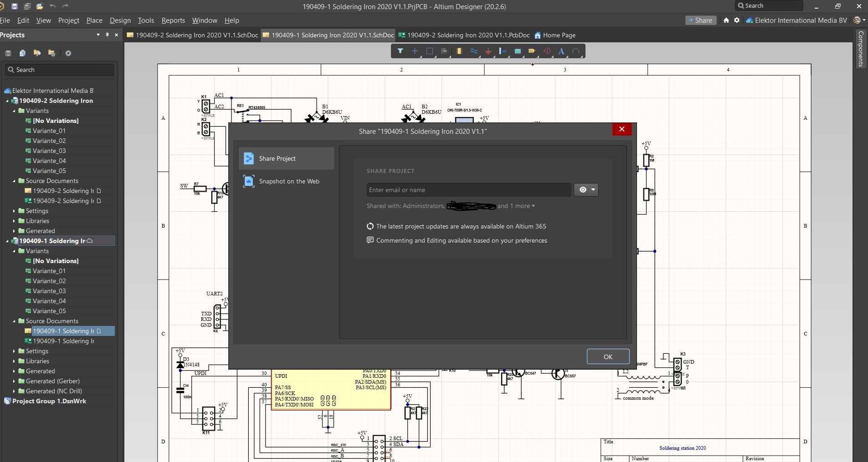Open permission level dropdown next to eye icon
This screenshot has width=868, height=462.
point(592,190)
